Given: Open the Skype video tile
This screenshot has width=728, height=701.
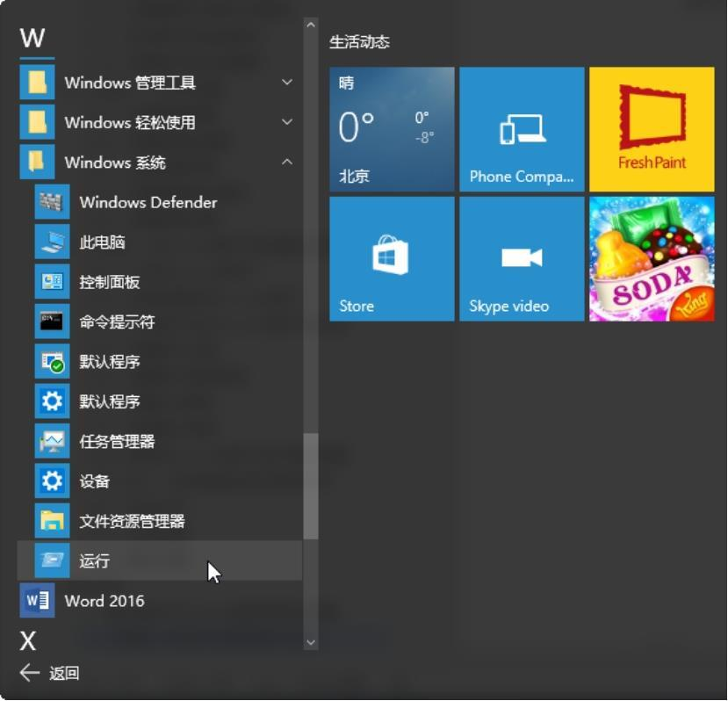Looking at the screenshot, I should 522,259.
